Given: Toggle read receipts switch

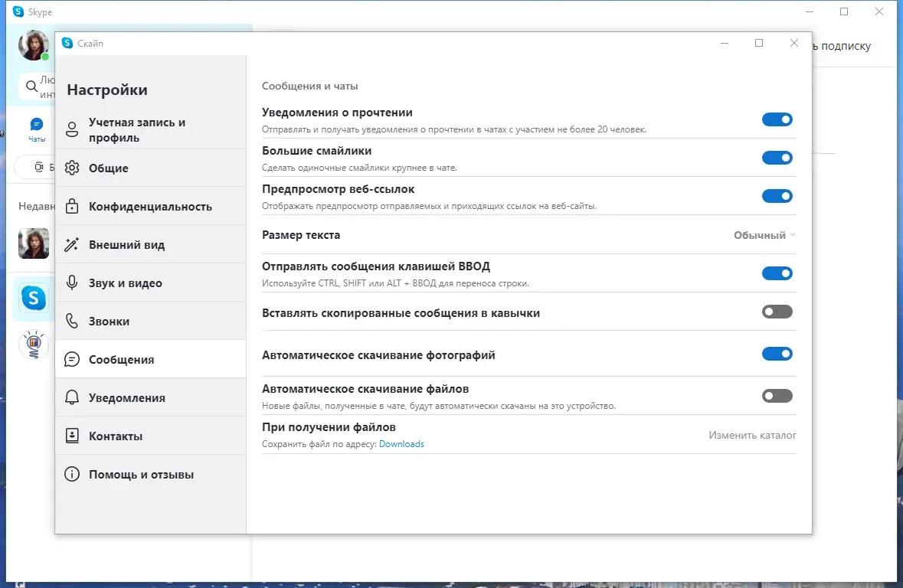Looking at the screenshot, I should (x=777, y=119).
